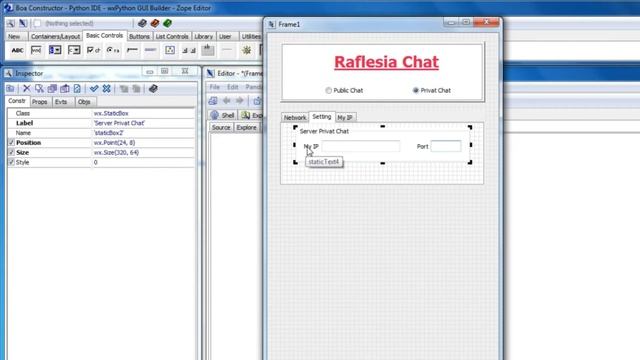
Task: Select the radio button control in palette
Action: tap(113, 50)
